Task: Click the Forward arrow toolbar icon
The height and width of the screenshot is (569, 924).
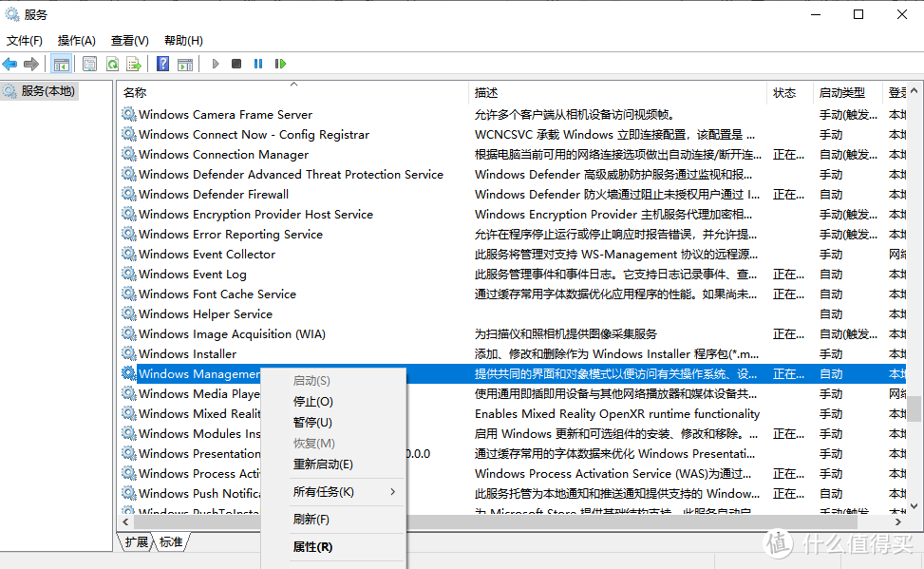Action: pyautogui.click(x=31, y=64)
